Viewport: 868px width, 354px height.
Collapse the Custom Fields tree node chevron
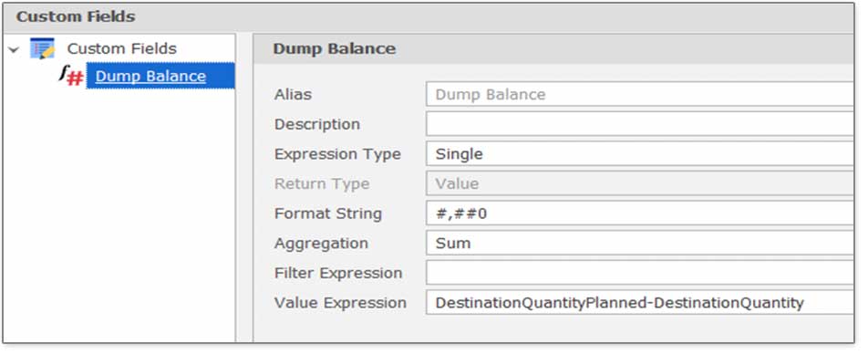(15, 49)
